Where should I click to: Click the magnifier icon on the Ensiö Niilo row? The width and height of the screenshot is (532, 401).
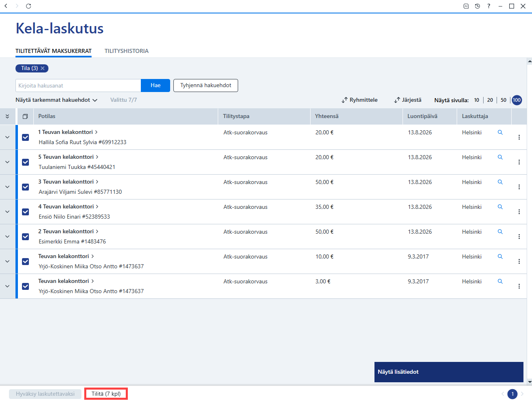[x=500, y=207]
